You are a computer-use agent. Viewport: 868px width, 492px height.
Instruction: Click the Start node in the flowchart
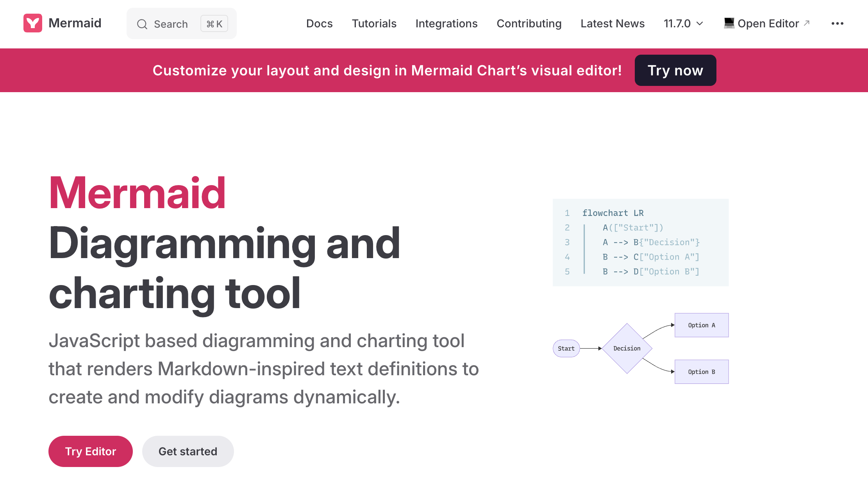tap(566, 348)
